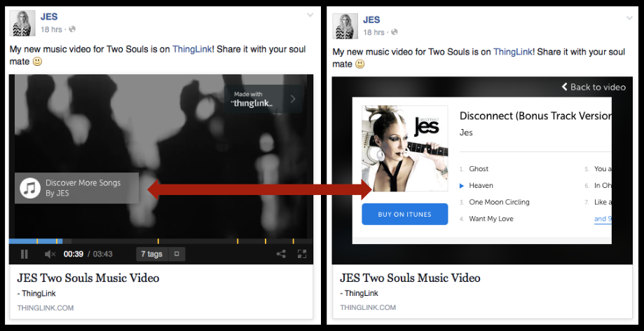Screen dimensions: 644x331
Task: Toggle the small square icon beside 7 tags
Action: 177,254
